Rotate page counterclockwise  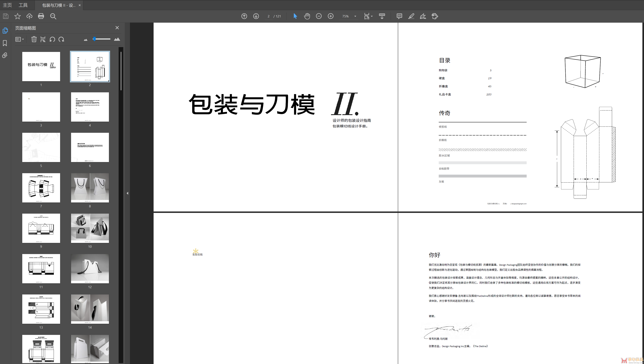[x=52, y=39]
